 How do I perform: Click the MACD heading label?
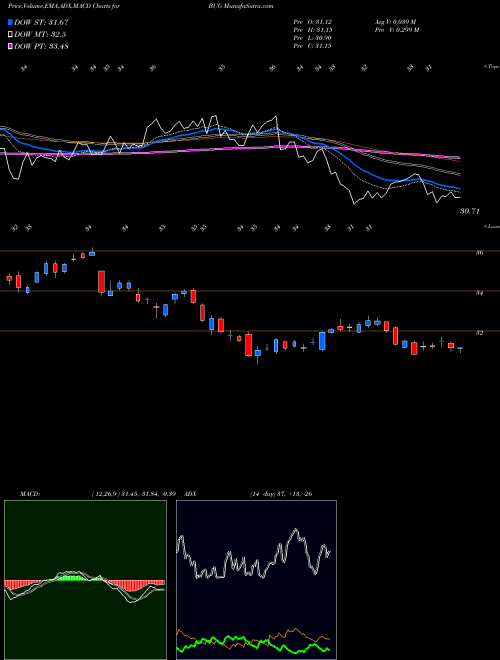pos(29,494)
